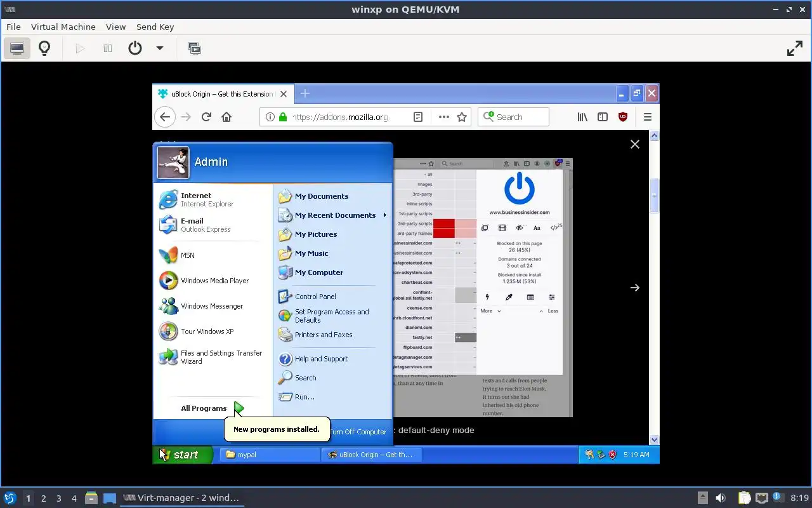Close the screenshot lightbox overlay

click(x=635, y=144)
